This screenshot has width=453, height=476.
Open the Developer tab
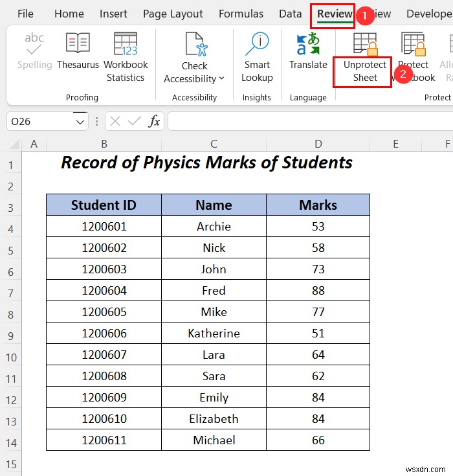tap(429, 14)
